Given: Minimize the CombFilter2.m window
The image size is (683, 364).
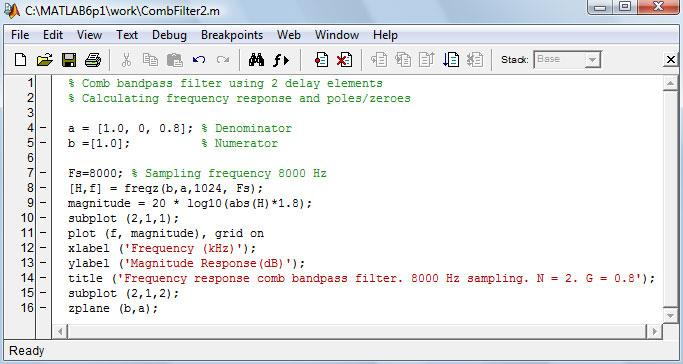Looking at the screenshot, I should (x=601, y=7).
